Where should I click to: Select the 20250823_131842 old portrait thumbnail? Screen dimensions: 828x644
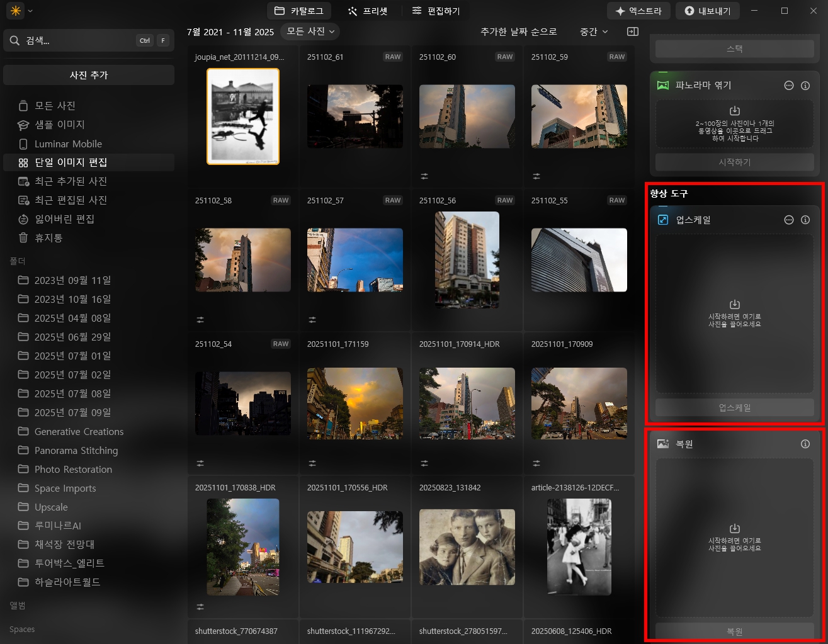pos(467,547)
